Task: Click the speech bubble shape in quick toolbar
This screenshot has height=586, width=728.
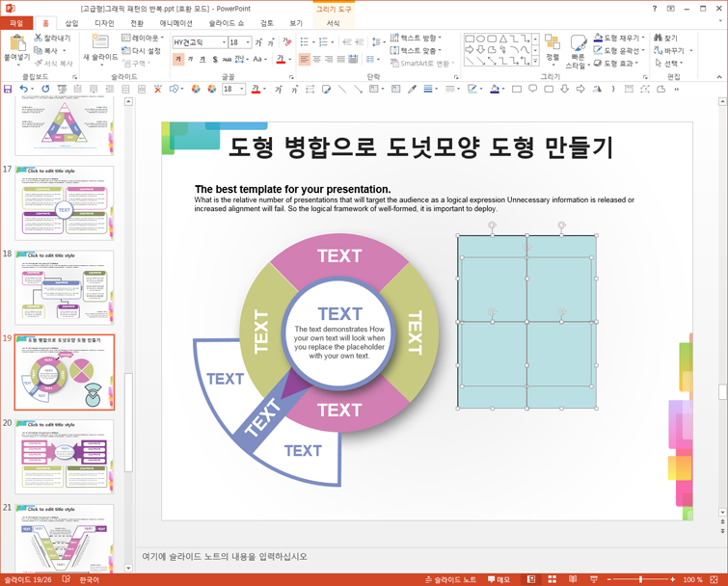Action: click(x=532, y=89)
